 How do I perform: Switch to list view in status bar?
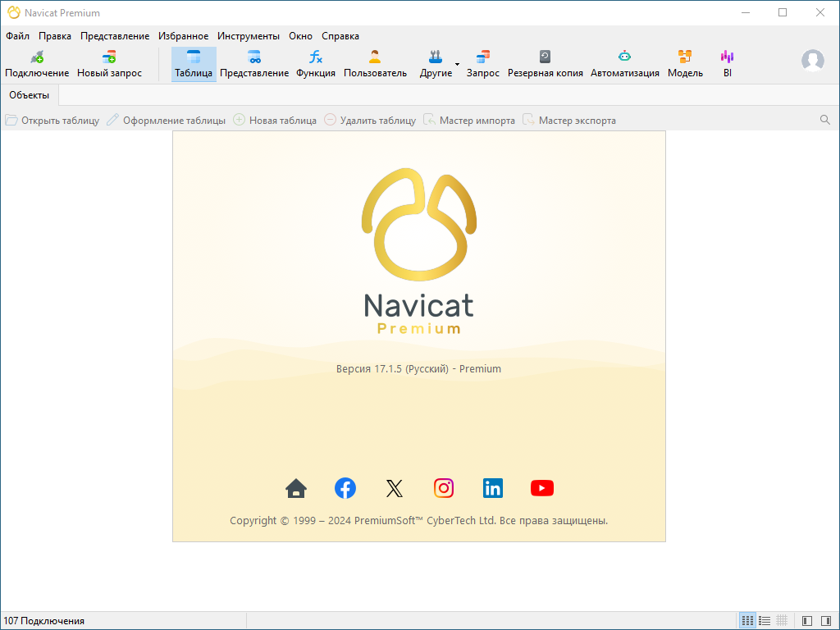(765, 621)
